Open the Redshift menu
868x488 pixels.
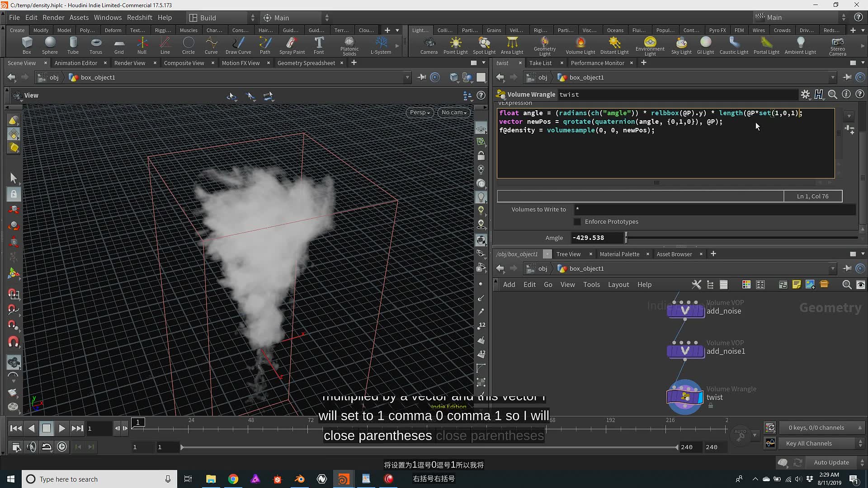[139, 18]
